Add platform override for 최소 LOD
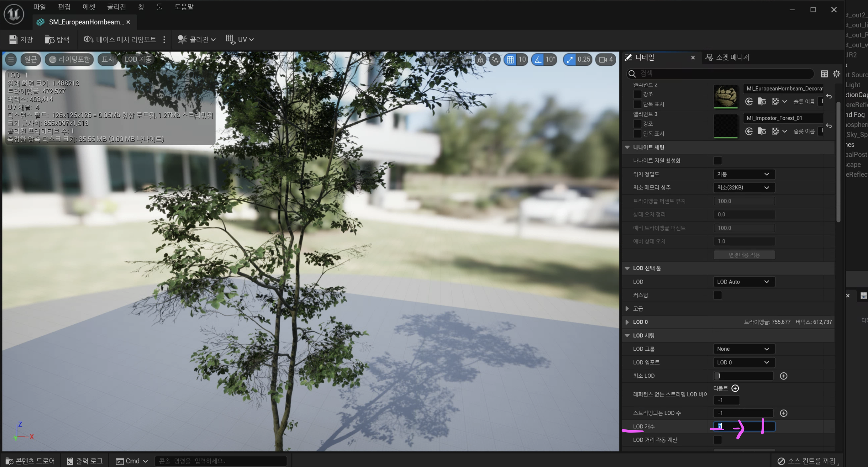 pyautogui.click(x=784, y=376)
